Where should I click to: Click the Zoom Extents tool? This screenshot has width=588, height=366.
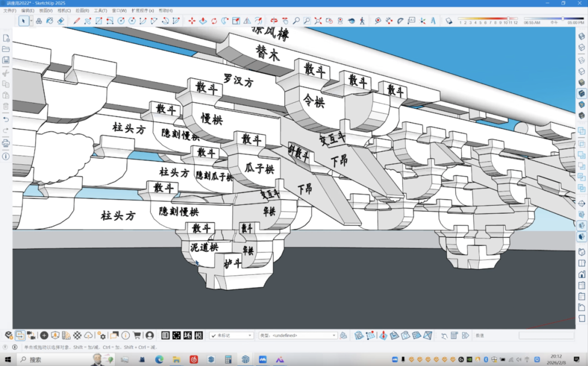[318, 21]
